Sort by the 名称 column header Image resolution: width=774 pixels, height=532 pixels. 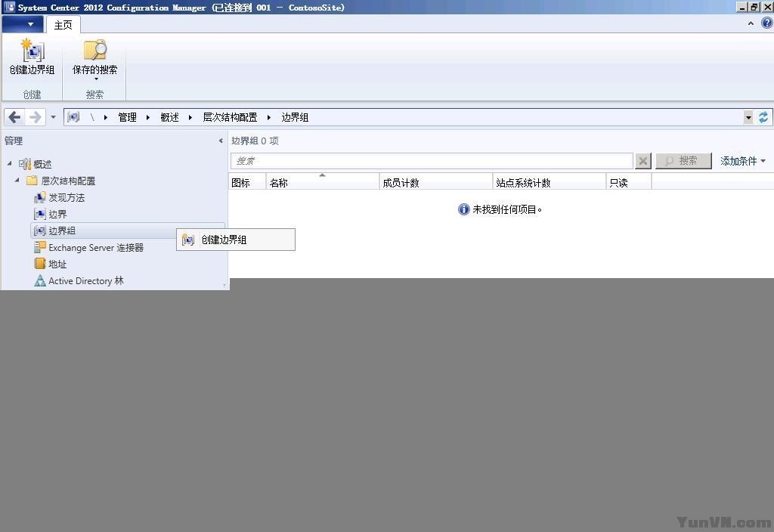coord(322,183)
